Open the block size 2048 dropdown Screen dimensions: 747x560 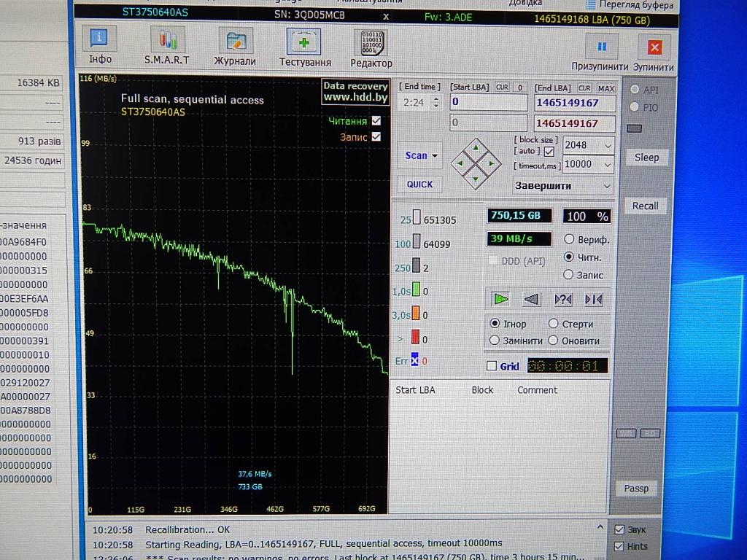click(x=608, y=145)
